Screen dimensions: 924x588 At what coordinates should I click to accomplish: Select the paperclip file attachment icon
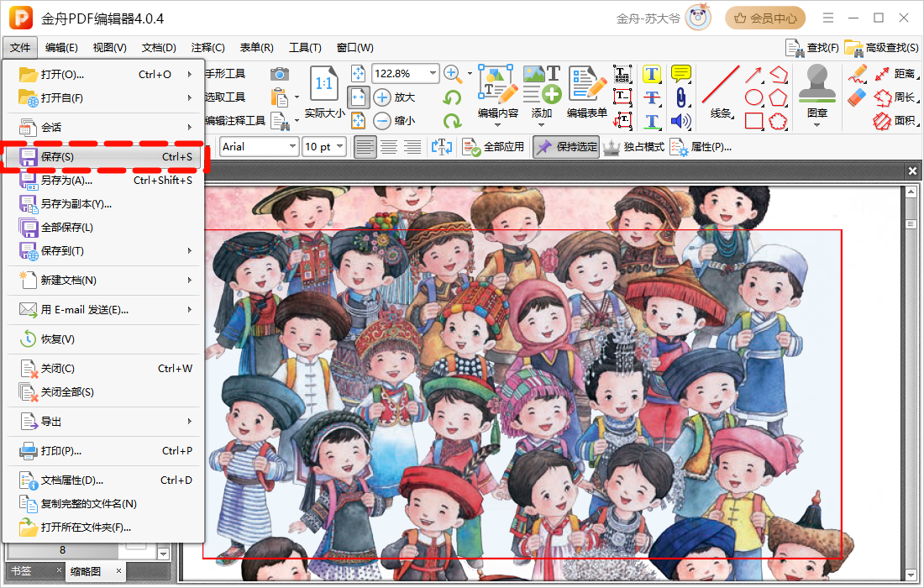click(x=680, y=97)
